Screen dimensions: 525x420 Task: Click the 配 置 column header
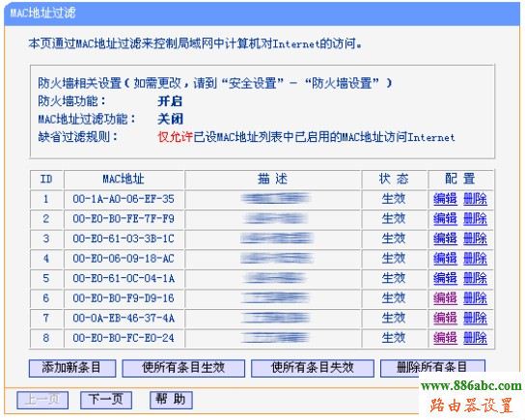coord(460,179)
